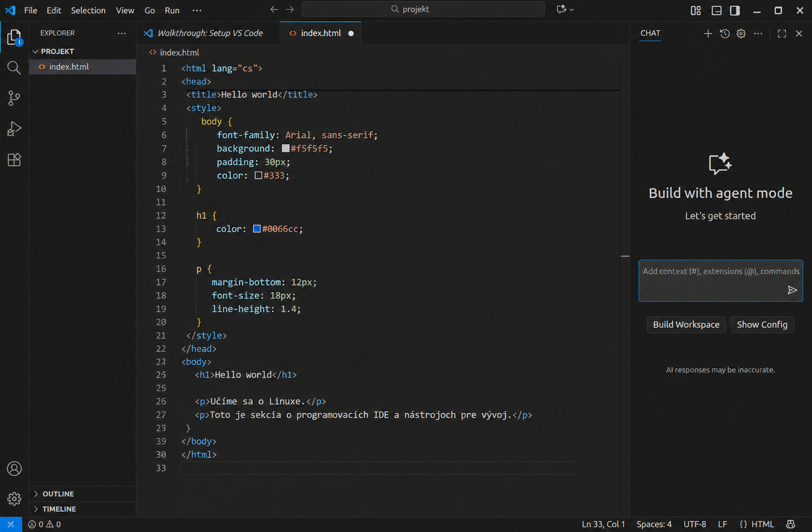Open the Selection menu
Viewport: 812px width, 532px height.
[x=88, y=10]
